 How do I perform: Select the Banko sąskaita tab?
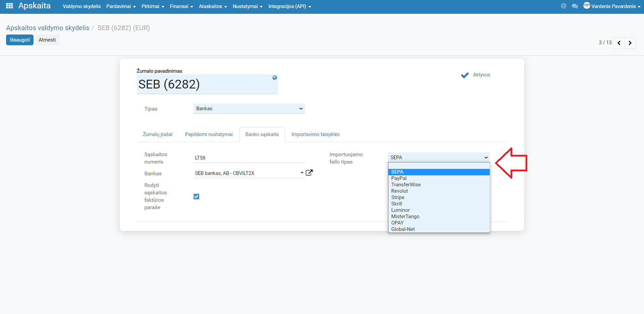(262, 134)
